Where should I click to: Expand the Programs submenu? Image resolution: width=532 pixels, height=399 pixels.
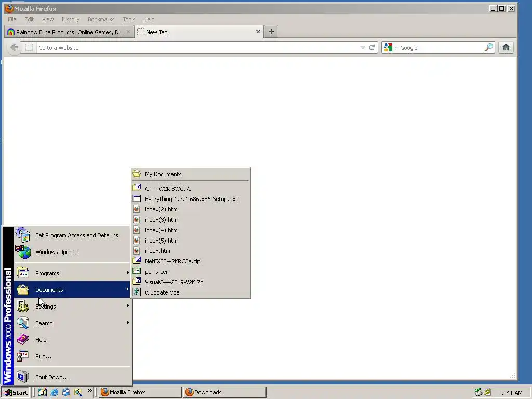point(72,273)
